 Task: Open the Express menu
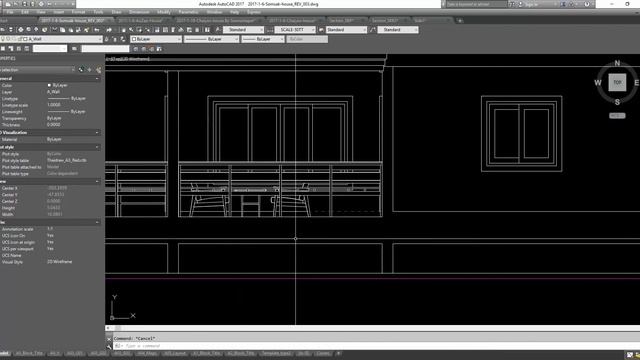(253, 12)
